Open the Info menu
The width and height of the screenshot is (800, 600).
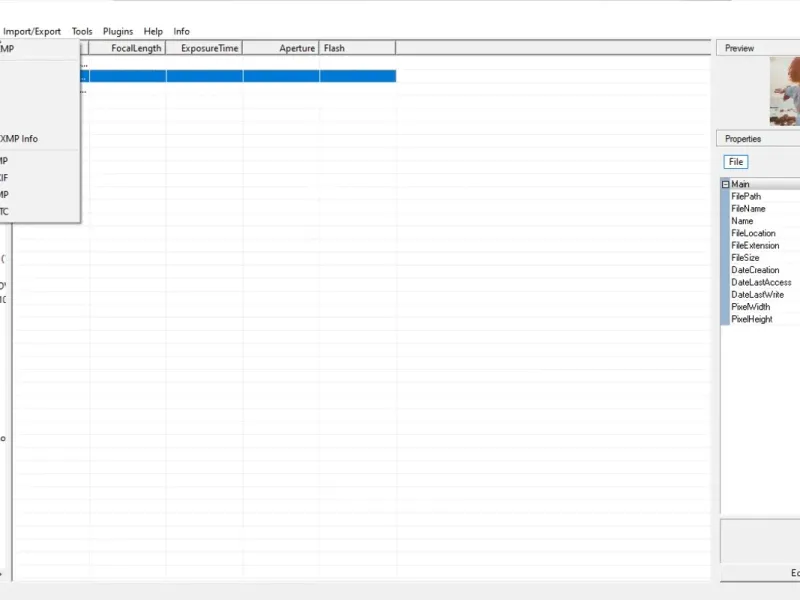182,32
